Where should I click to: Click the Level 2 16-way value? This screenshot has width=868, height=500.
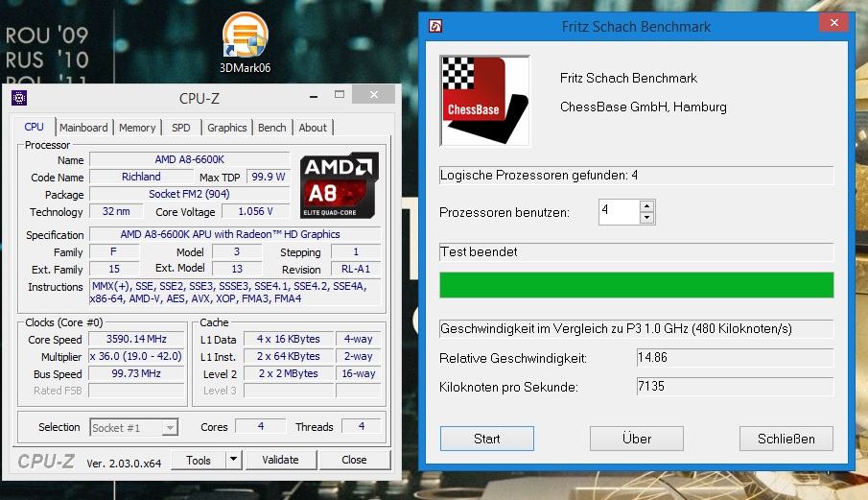[358, 373]
